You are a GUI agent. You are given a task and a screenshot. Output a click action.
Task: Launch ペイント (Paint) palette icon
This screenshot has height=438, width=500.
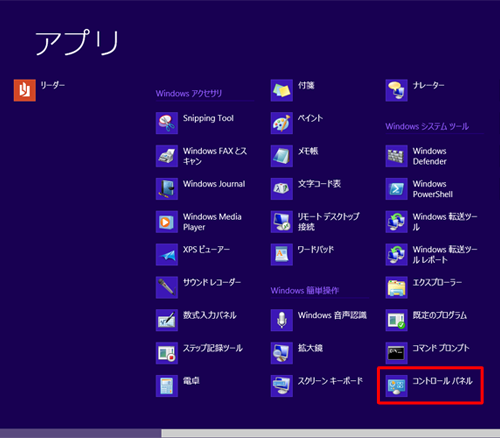282,123
